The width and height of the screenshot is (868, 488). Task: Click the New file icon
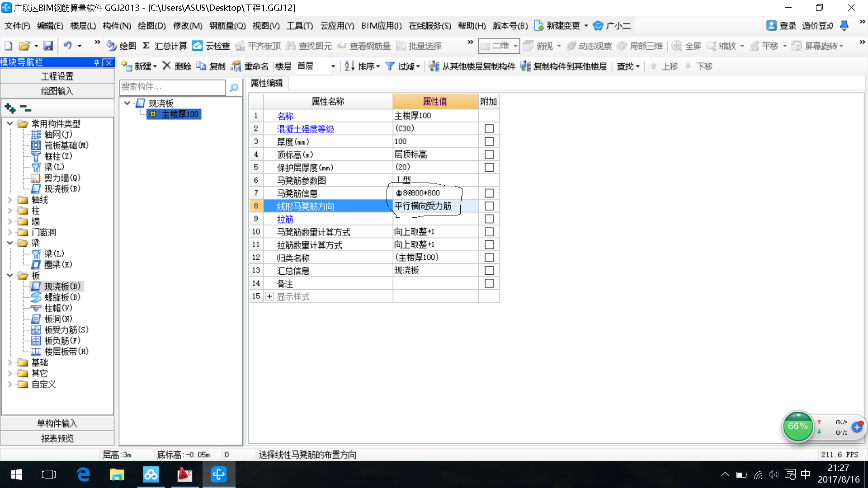pos(8,46)
